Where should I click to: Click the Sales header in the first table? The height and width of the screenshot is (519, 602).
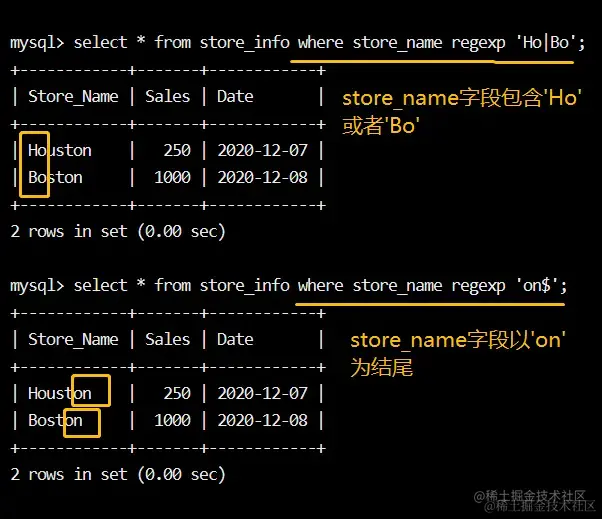pos(167,96)
